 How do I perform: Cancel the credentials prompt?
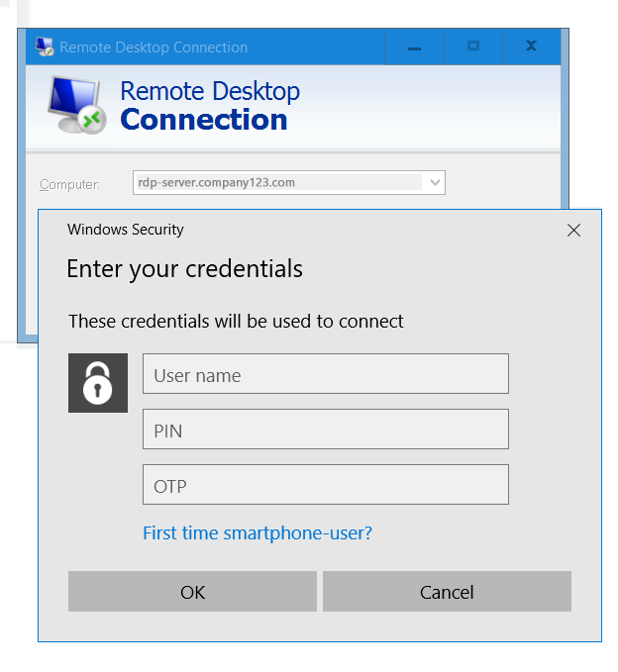(x=447, y=592)
